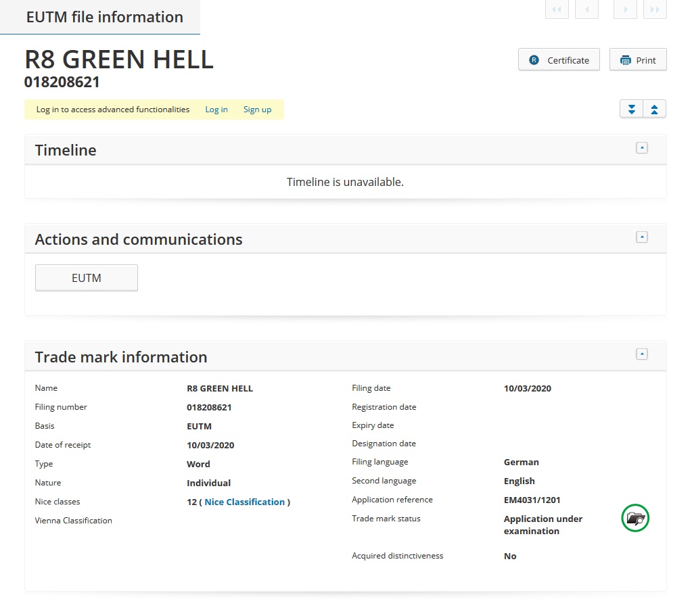The height and width of the screenshot is (616, 692).
Task: Go to the previous record arrow
Action: pos(586,9)
